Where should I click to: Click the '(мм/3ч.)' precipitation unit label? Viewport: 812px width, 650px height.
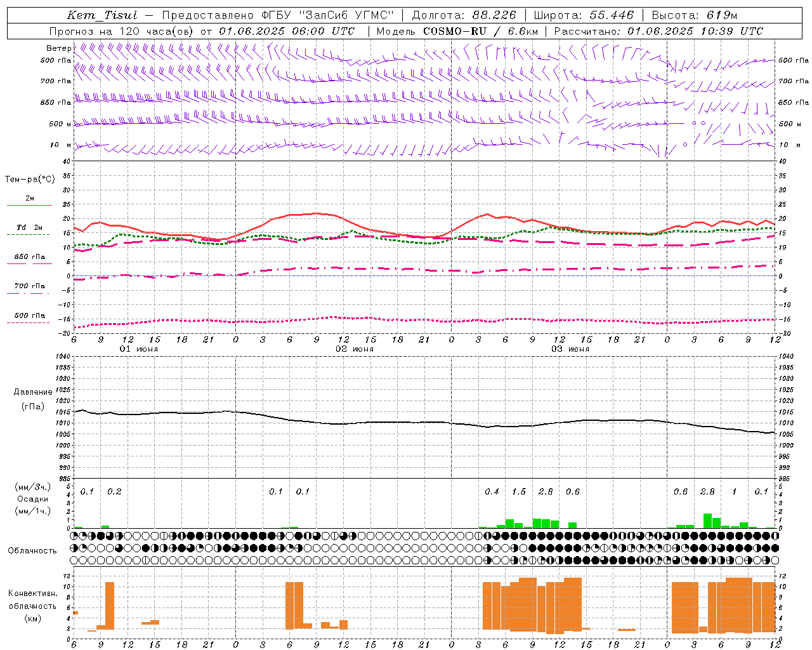pyautogui.click(x=33, y=487)
